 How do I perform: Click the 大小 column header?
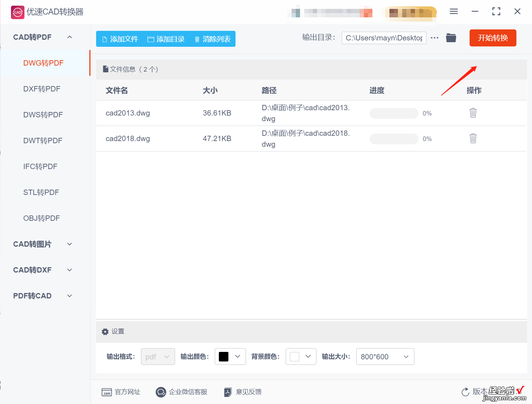coord(210,90)
